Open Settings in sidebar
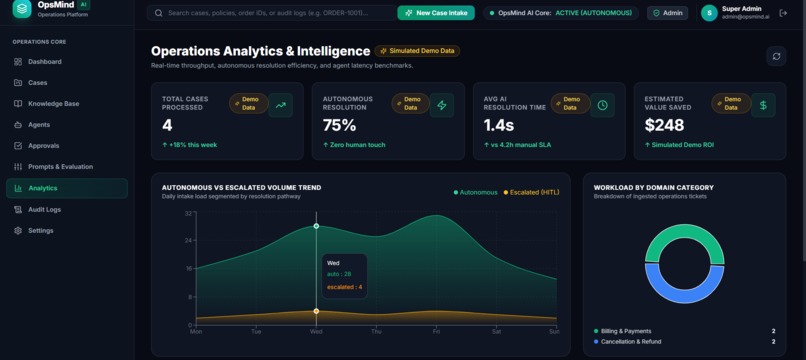806x360 pixels. point(67,231)
